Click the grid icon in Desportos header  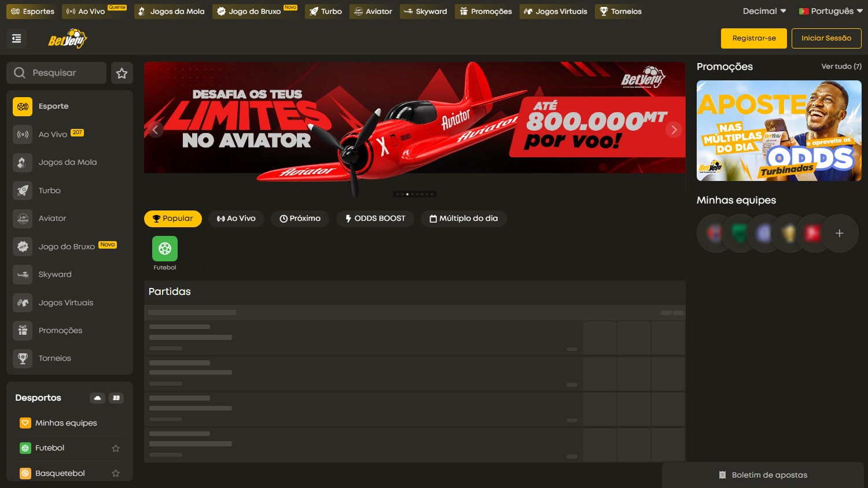tap(116, 398)
